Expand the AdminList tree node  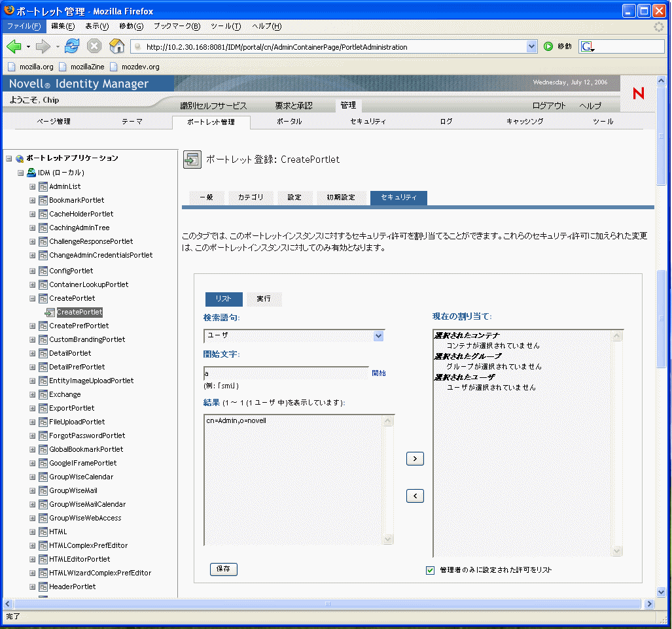32,187
